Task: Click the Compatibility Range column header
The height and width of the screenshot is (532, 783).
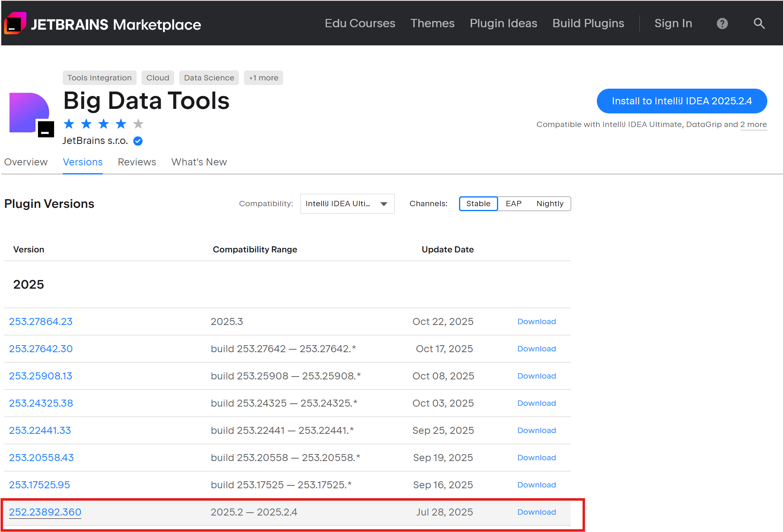Action: point(255,250)
